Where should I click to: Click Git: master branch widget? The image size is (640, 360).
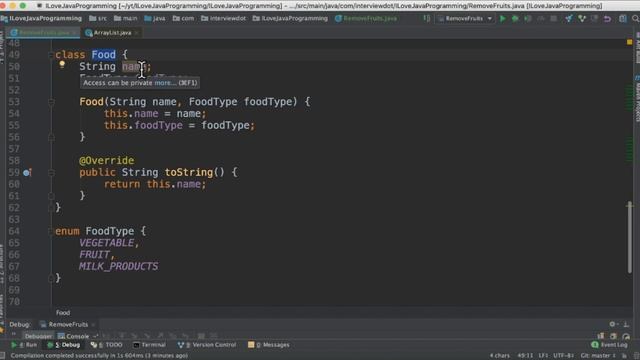pyautogui.click(x=598, y=356)
